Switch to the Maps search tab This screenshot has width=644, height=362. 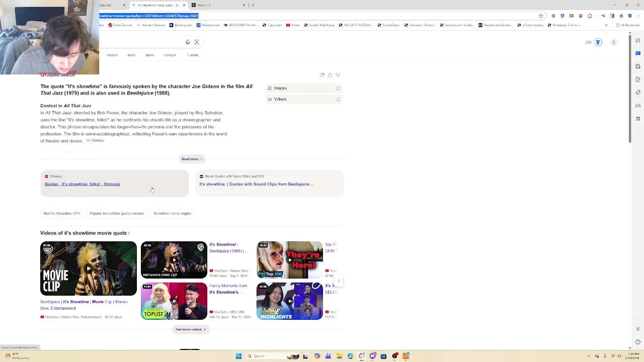[131, 55]
